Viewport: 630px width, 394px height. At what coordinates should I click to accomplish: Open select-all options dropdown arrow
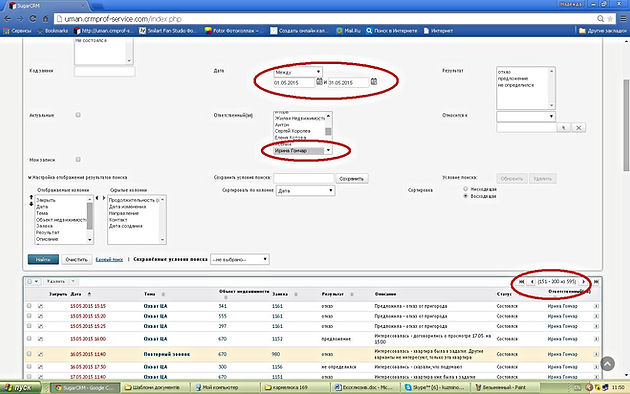tap(36, 282)
